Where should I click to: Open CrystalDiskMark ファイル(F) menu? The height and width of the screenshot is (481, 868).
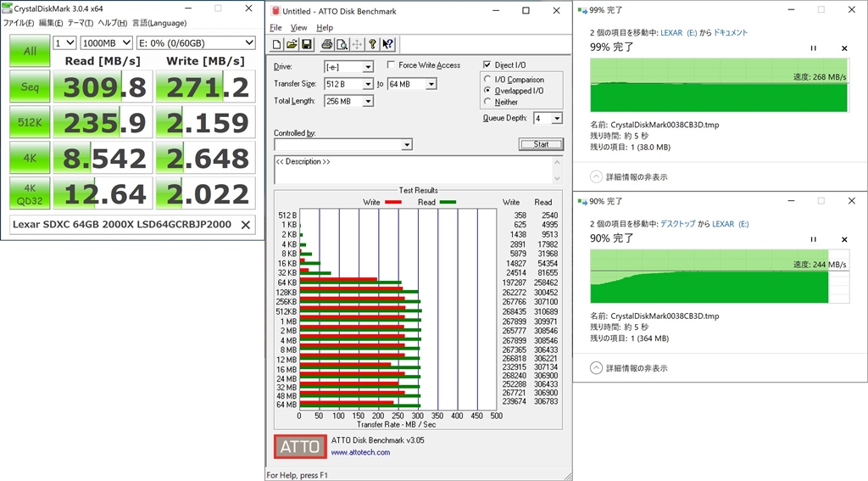coord(19,23)
